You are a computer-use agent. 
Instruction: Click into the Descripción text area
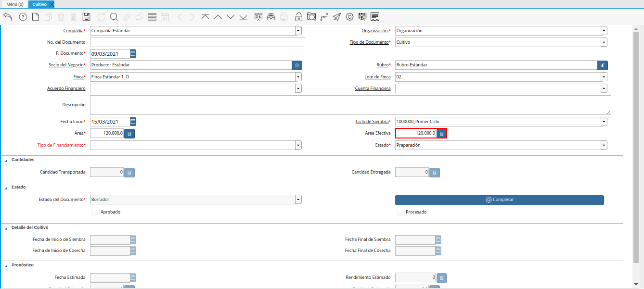click(350, 105)
